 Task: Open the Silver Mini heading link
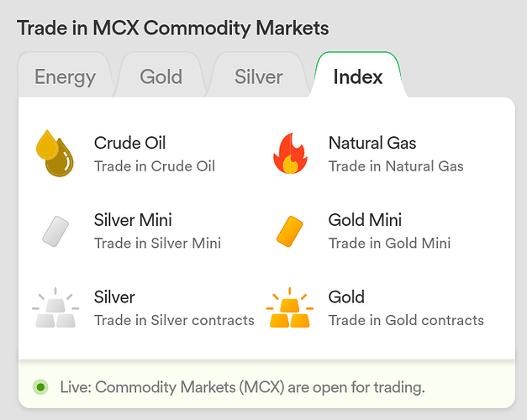[x=133, y=220]
